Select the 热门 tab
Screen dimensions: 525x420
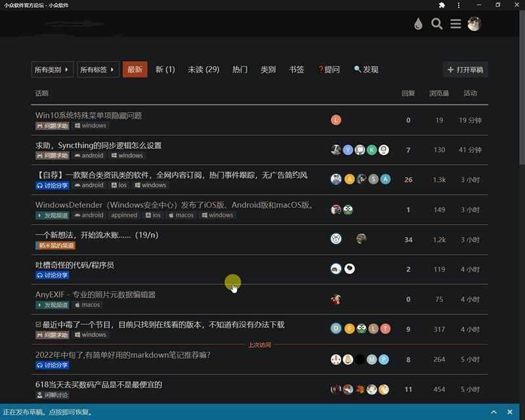coord(240,70)
